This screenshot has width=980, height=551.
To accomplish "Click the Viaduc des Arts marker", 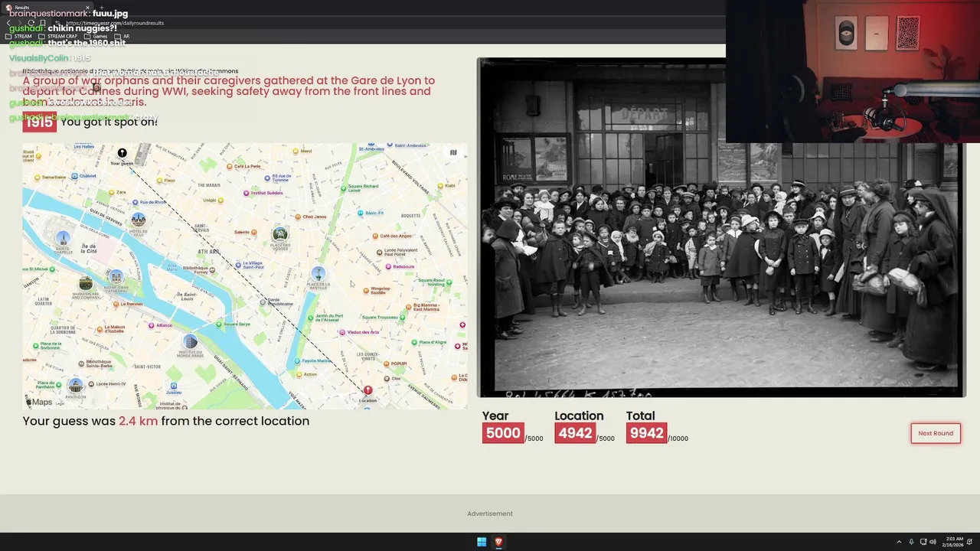I will pos(343,332).
